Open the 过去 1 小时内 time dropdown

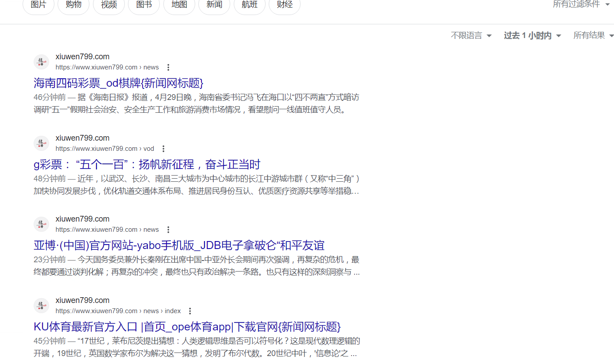click(x=533, y=35)
